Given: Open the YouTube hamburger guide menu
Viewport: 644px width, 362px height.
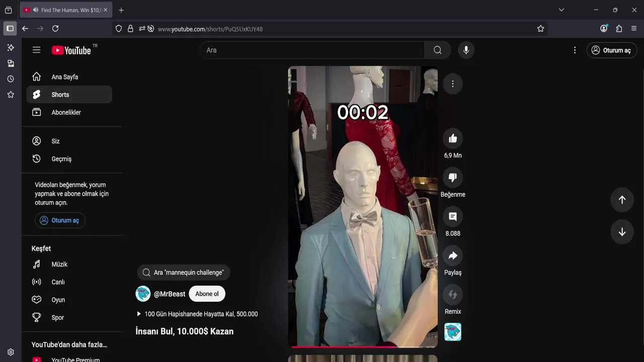Looking at the screenshot, I should click(36, 50).
